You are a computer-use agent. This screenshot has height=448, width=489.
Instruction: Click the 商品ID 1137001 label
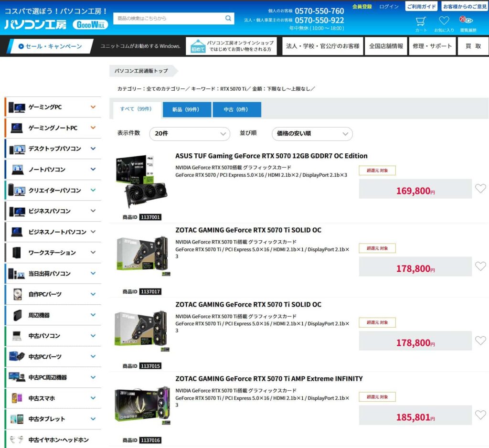pos(142,217)
